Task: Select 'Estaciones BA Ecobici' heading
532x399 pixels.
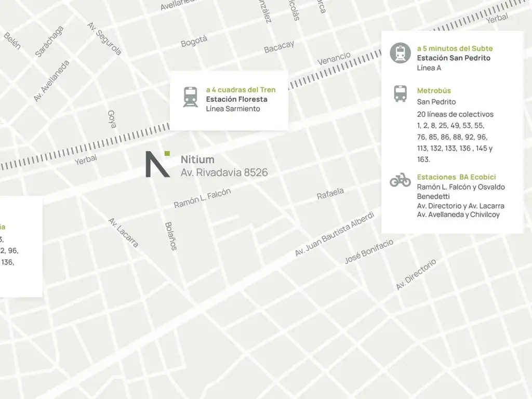Action: [x=456, y=177]
